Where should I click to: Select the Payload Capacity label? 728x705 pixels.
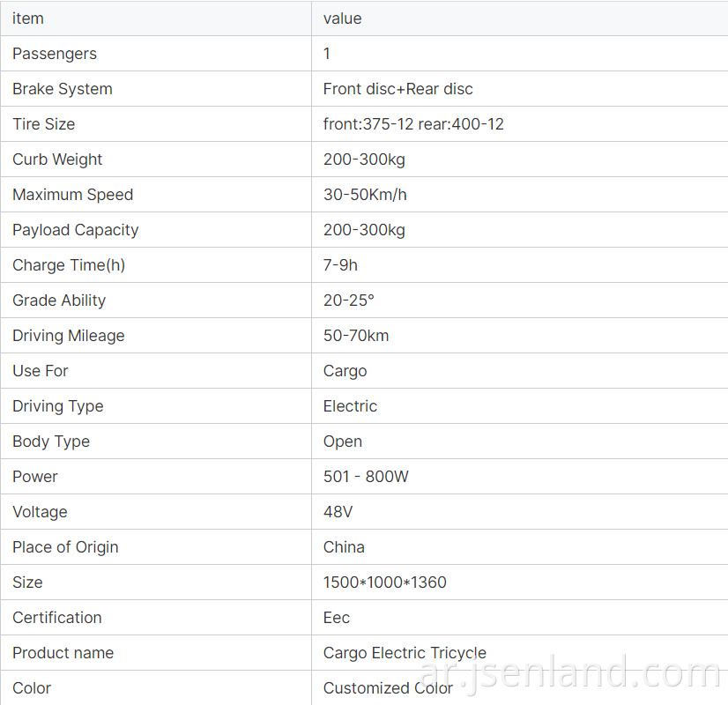pyautogui.click(x=75, y=230)
